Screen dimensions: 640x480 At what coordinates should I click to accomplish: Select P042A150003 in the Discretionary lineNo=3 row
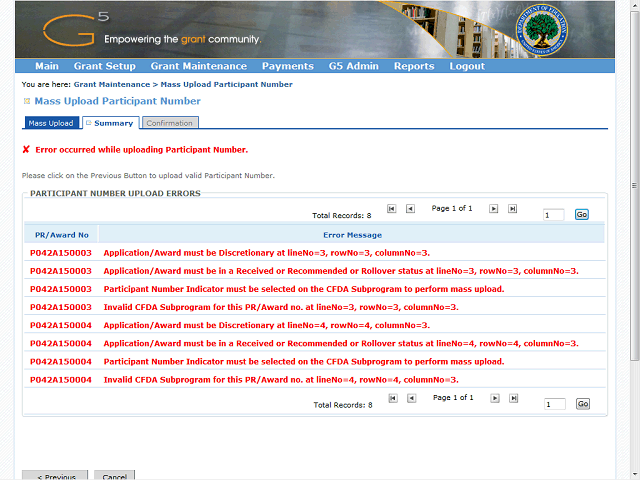tap(61, 253)
